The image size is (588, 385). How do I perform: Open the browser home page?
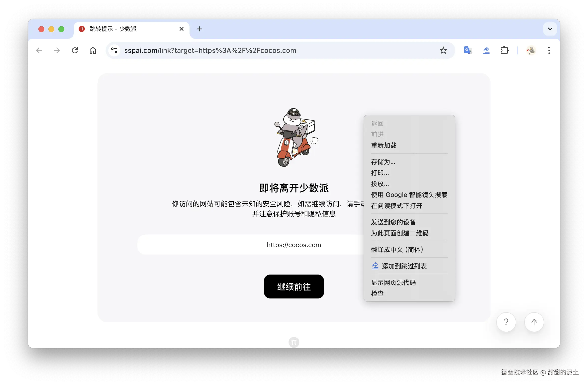pos(93,50)
